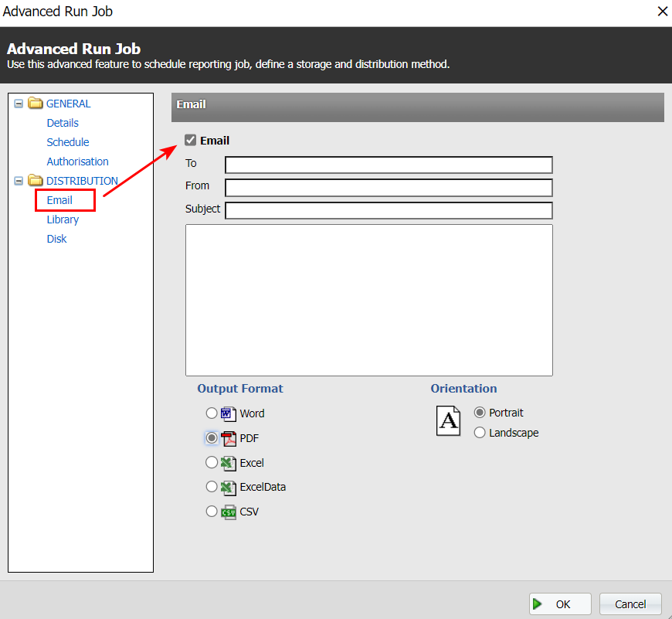This screenshot has width=672, height=619.
Task: Open the Library distribution page
Action: pos(63,219)
